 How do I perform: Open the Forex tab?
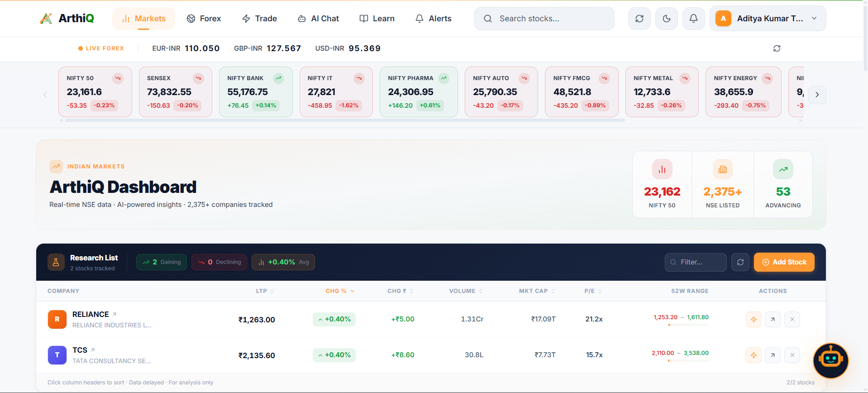click(204, 19)
